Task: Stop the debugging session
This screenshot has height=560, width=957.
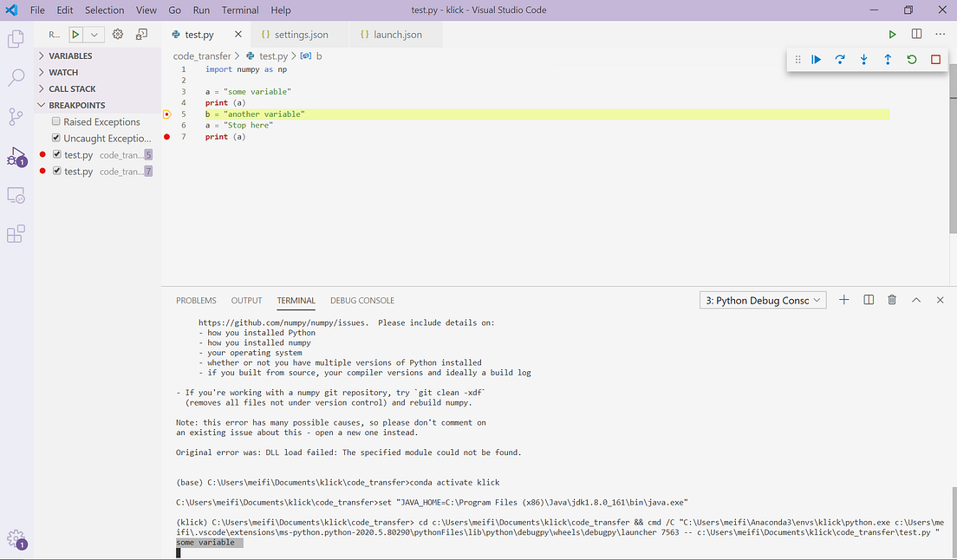Action: [935, 59]
